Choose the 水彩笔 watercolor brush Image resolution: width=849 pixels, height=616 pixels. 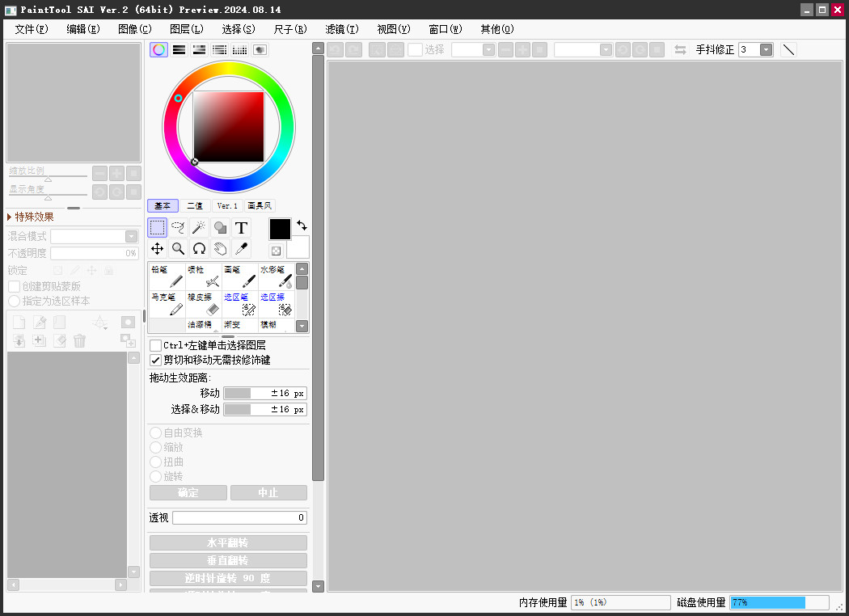[x=277, y=276]
